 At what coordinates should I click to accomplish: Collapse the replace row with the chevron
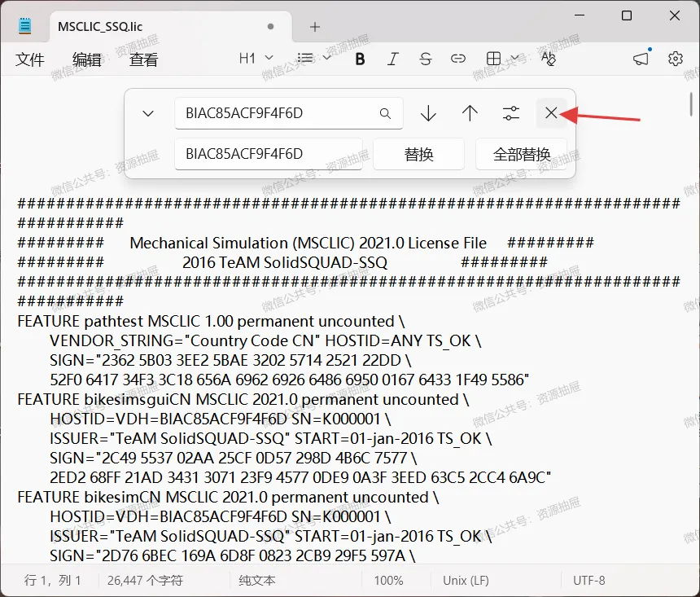point(148,113)
